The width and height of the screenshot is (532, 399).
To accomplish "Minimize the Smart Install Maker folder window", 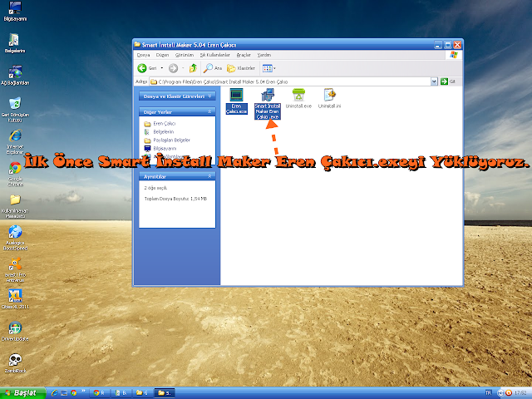I will (x=438, y=45).
